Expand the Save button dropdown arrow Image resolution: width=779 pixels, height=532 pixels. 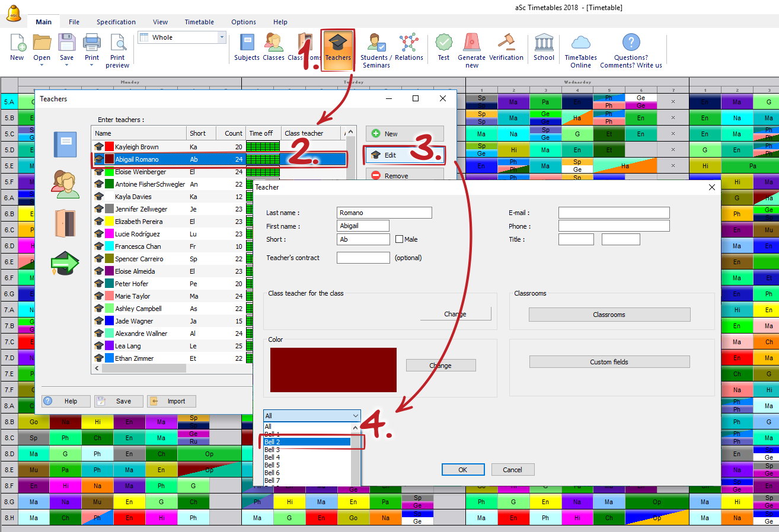tap(66, 65)
